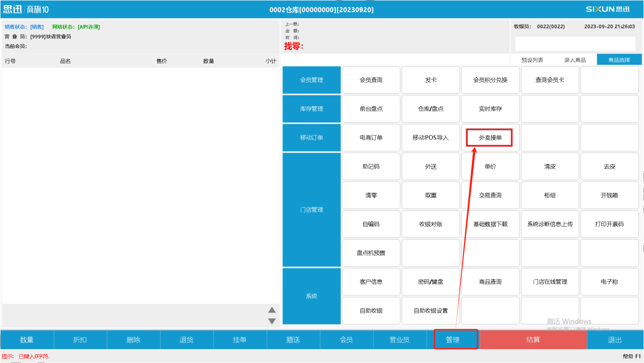Open the 系统 category
644x363 pixels.
(x=311, y=296)
